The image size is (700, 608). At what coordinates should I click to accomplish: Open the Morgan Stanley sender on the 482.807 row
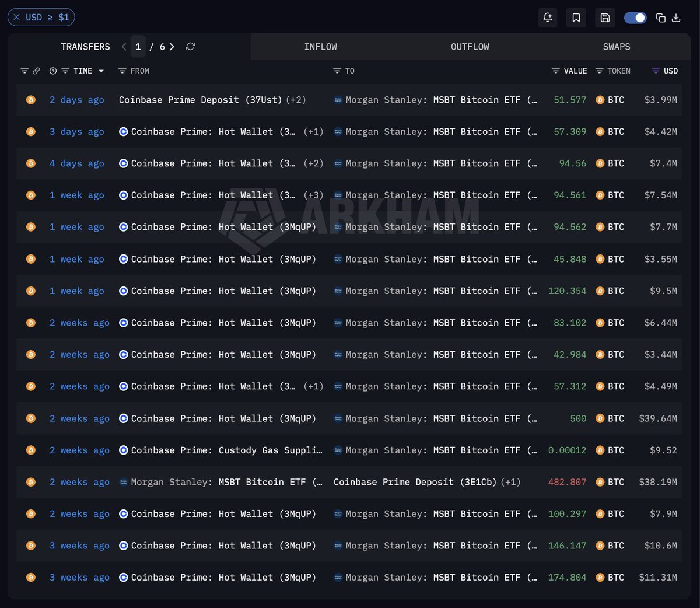[x=220, y=482]
